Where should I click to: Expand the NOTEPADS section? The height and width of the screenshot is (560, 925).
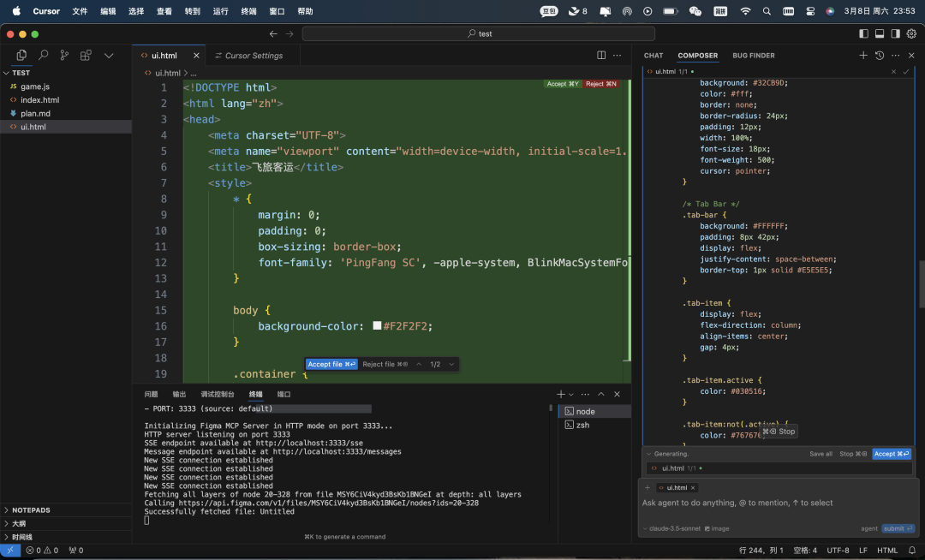tap(31, 509)
